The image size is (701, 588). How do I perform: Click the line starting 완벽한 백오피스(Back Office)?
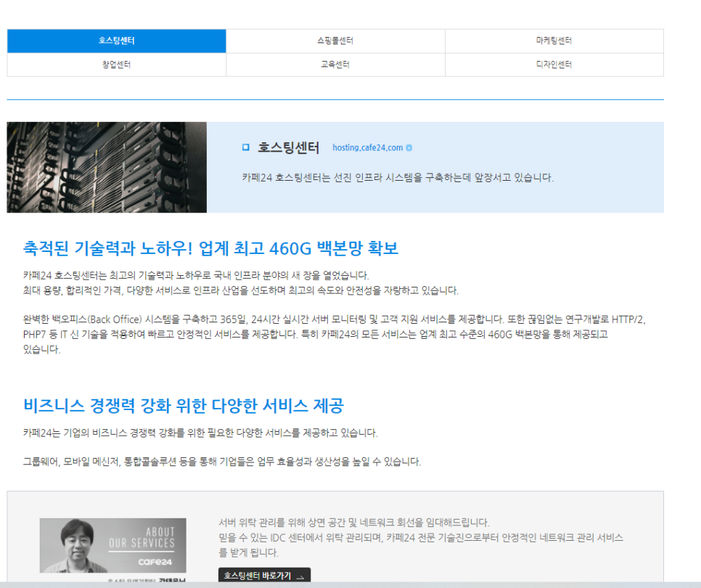pos(335,319)
